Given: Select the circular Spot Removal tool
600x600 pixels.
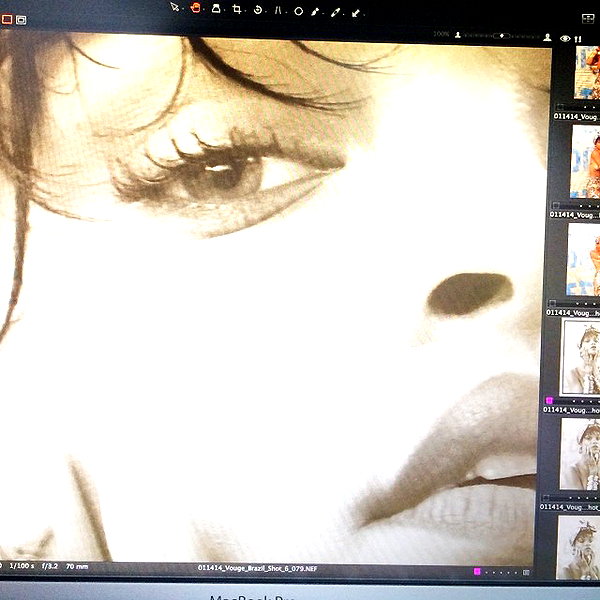Looking at the screenshot, I should click(x=298, y=11).
